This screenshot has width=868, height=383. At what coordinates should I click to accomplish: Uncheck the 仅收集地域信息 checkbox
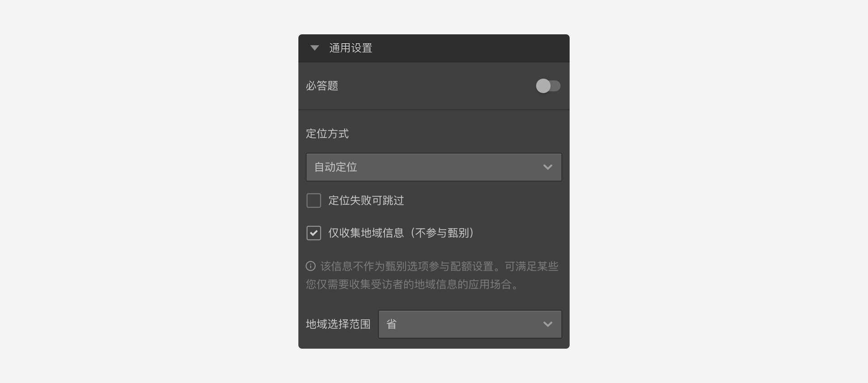pyautogui.click(x=314, y=233)
